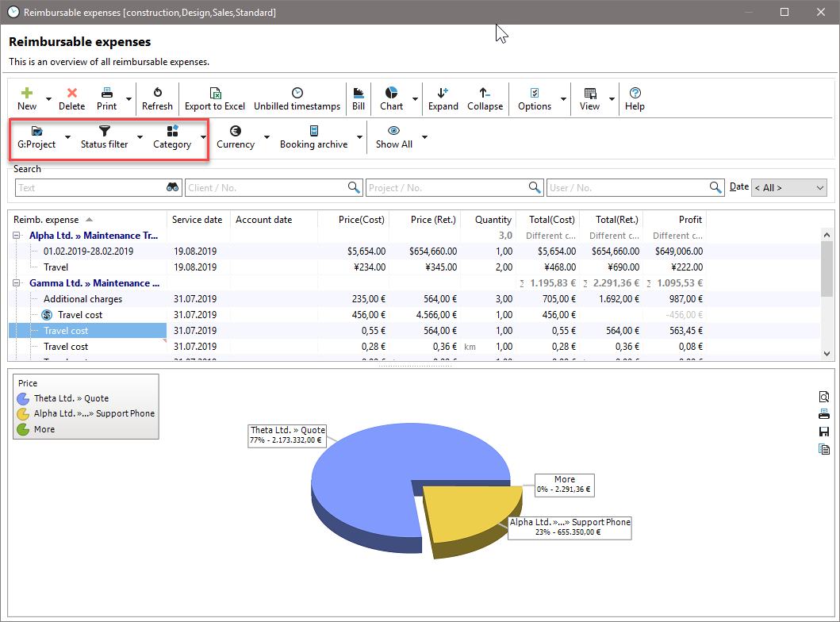Zoom chart with the magnifier preview icon
Image resolution: width=840 pixels, height=622 pixels.
point(824,397)
